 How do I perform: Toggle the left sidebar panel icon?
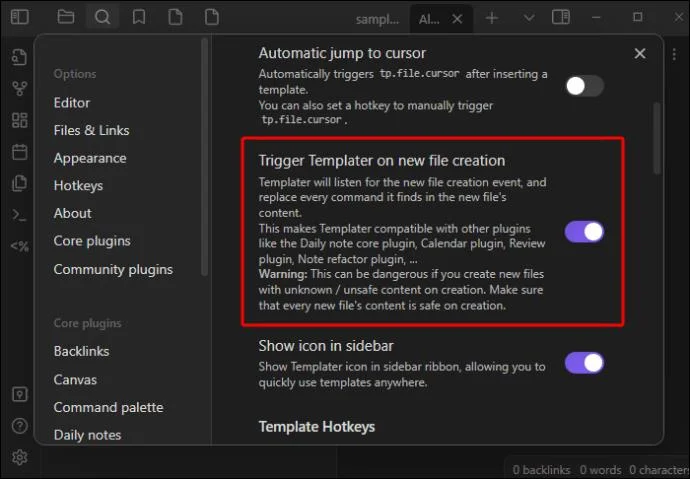tap(20, 17)
